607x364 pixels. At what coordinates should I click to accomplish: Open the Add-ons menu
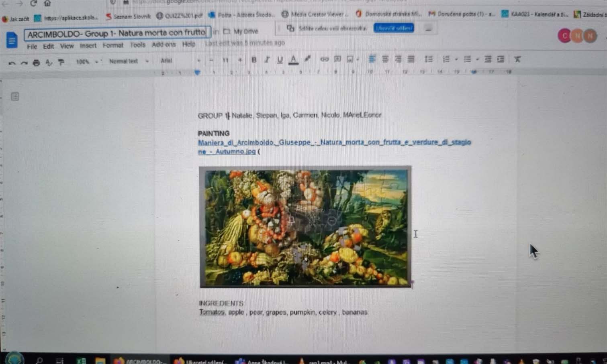[164, 45]
